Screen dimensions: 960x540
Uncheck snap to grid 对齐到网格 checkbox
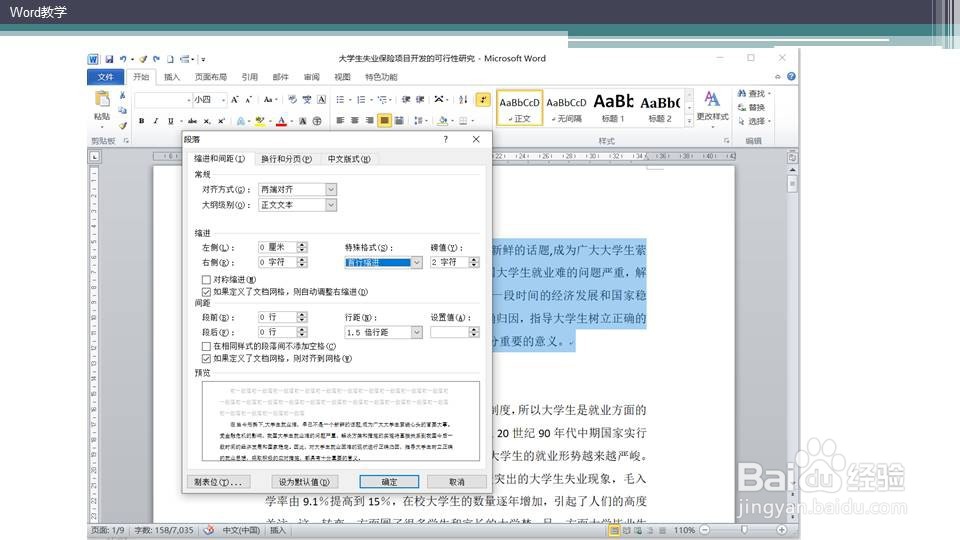206,359
